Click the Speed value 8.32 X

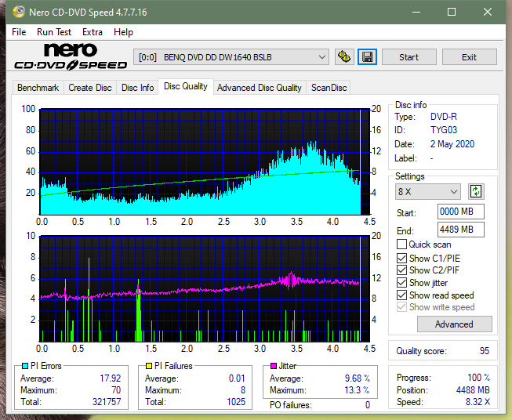pyautogui.click(x=478, y=402)
